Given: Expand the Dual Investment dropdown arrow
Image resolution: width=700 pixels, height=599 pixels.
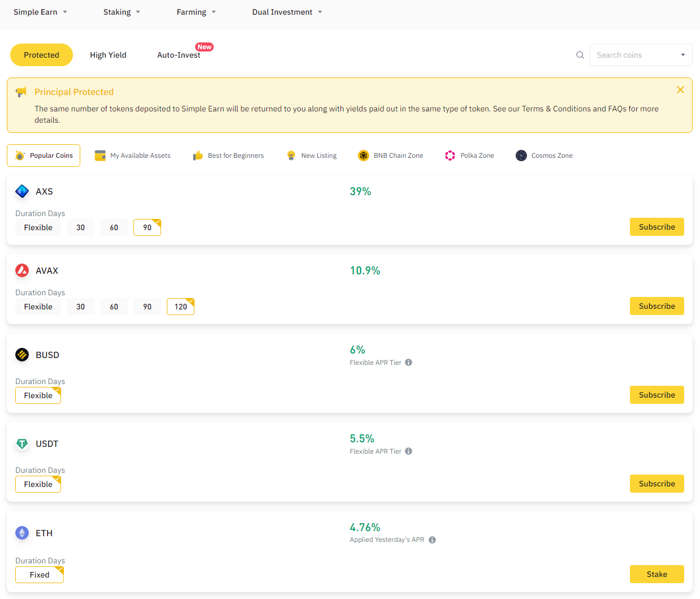Looking at the screenshot, I should click(320, 12).
